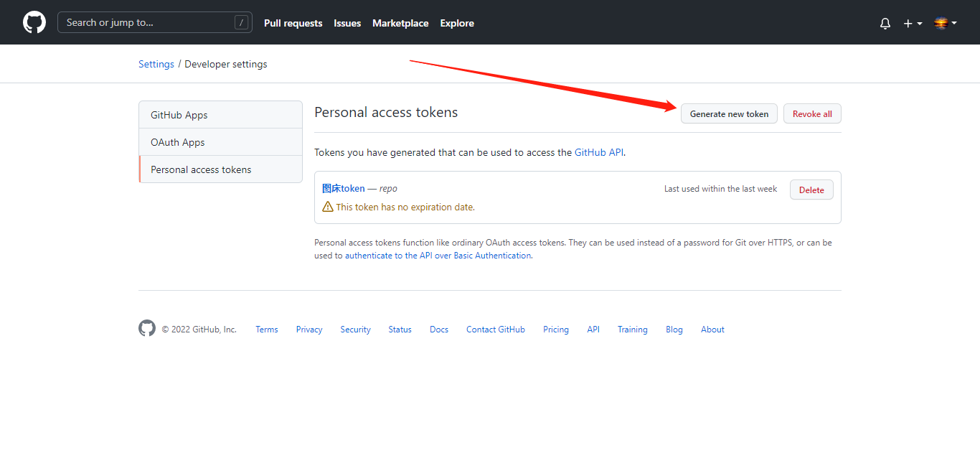Select Personal access tokens sidebar item

click(x=201, y=169)
